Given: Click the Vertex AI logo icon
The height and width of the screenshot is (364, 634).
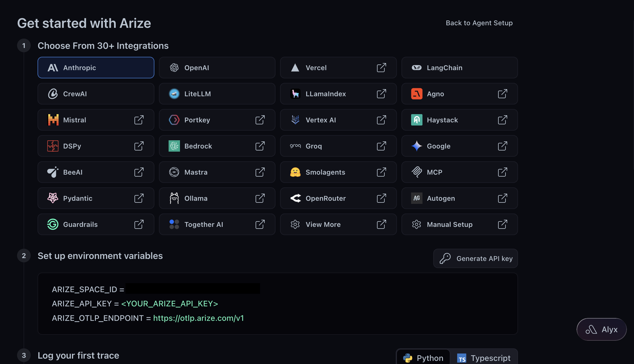Looking at the screenshot, I should (x=295, y=120).
